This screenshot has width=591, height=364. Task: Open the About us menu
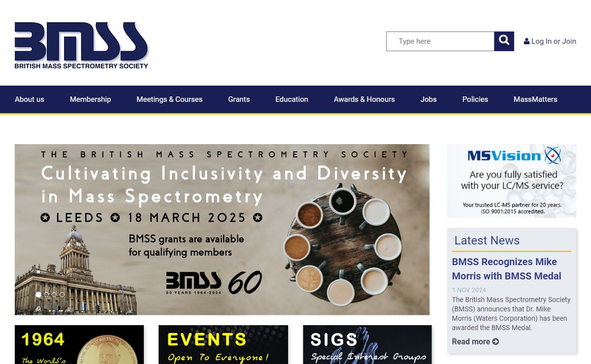point(30,99)
